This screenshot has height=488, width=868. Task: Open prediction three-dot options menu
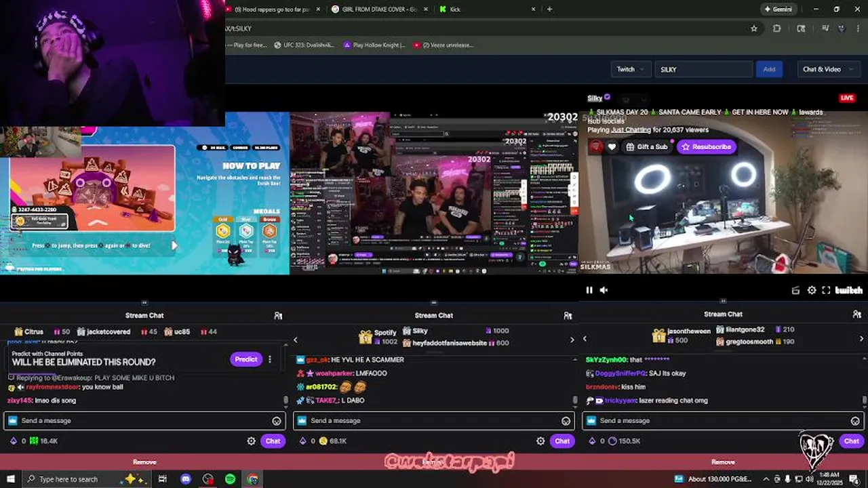pyautogui.click(x=270, y=359)
